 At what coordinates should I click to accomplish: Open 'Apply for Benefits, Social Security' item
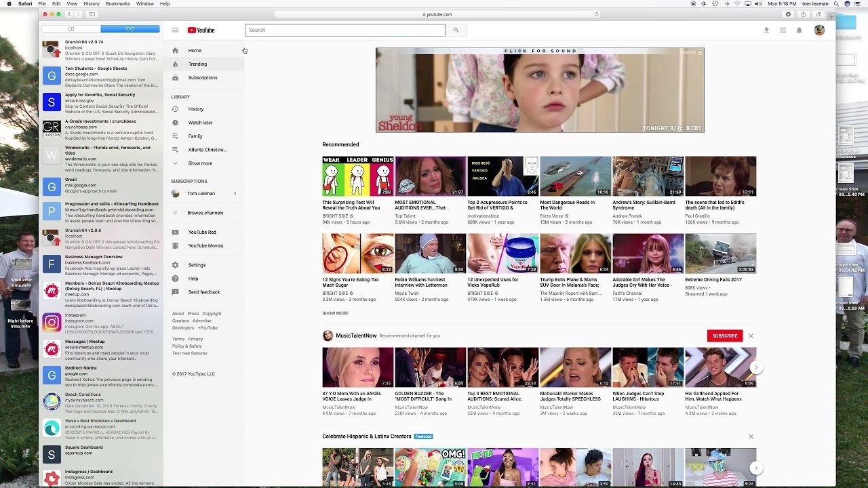[101, 102]
